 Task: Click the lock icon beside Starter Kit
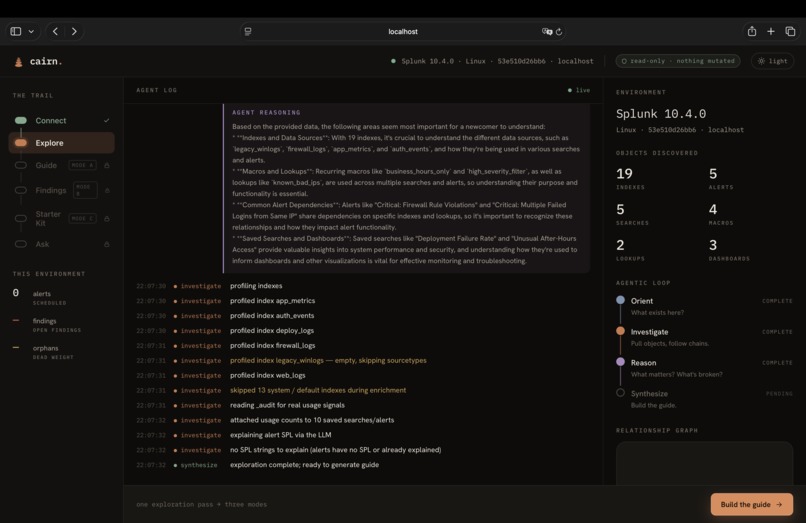(x=107, y=219)
